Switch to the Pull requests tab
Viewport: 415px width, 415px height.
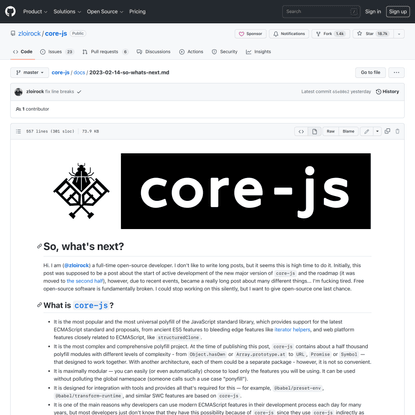(105, 52)
